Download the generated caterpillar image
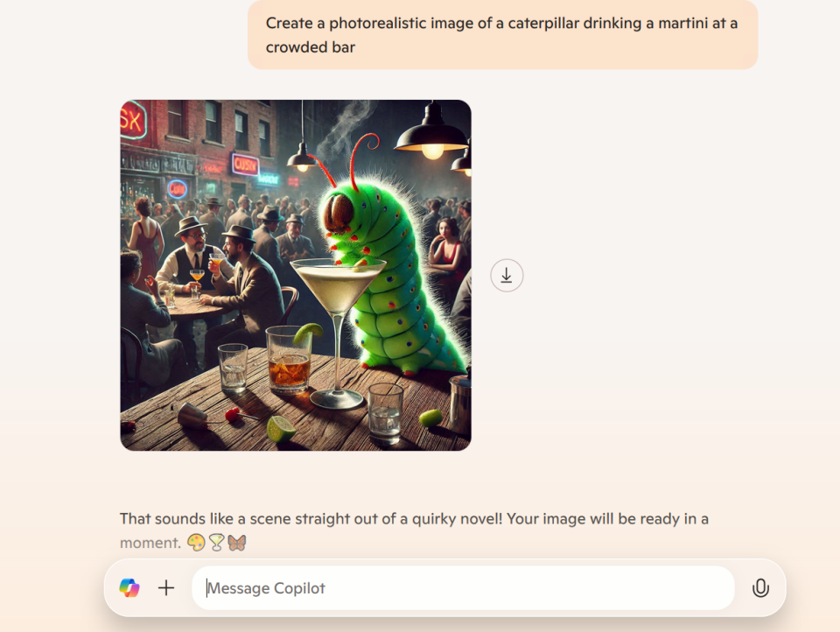Image resolution: width=840 pixels, height=632 pixels. coord(507,276)
